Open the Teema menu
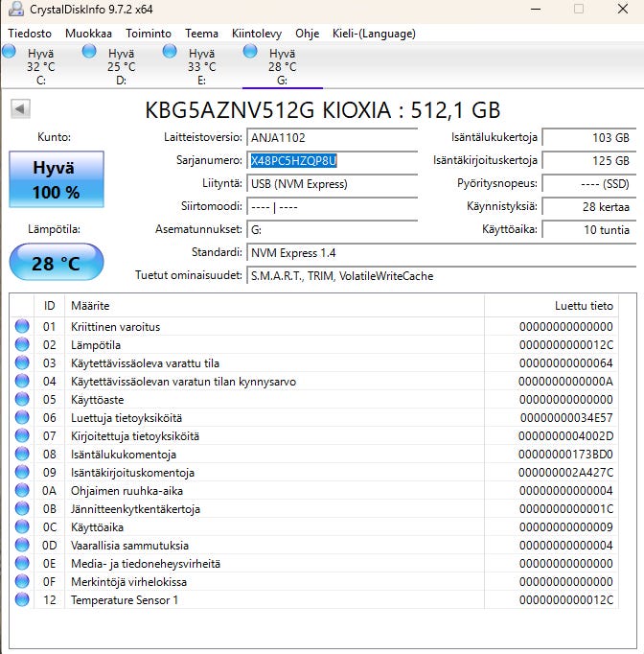Viewport: 644px width, 654px height. tap(201, 33)
